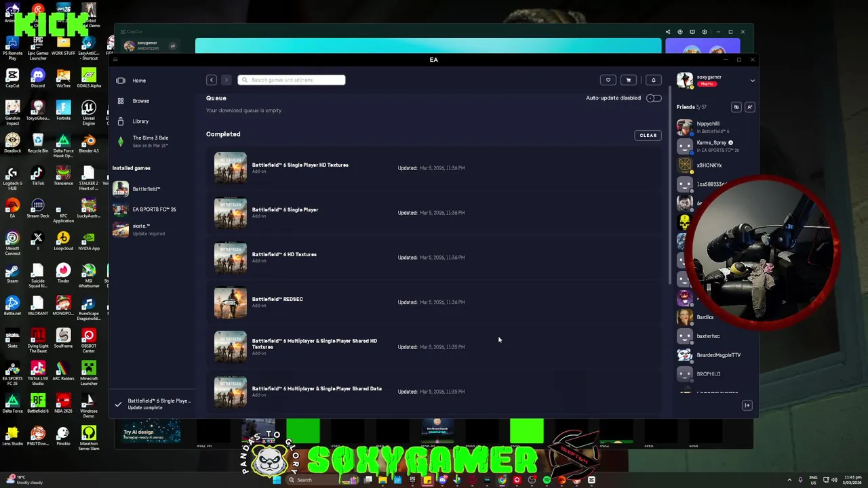Expand the soxygamer account dropdown arrow
This screenshot has width=868, height=488.
752,81
